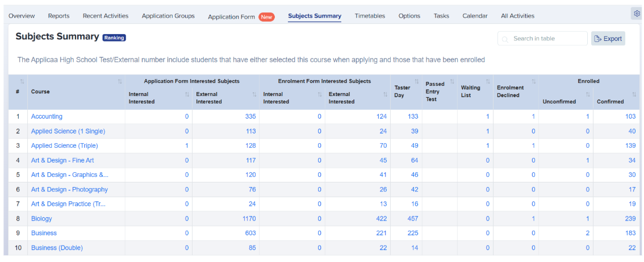644x262 pixels.
Task: Sort by Taster Day column arrows
Action: point(417,81)
